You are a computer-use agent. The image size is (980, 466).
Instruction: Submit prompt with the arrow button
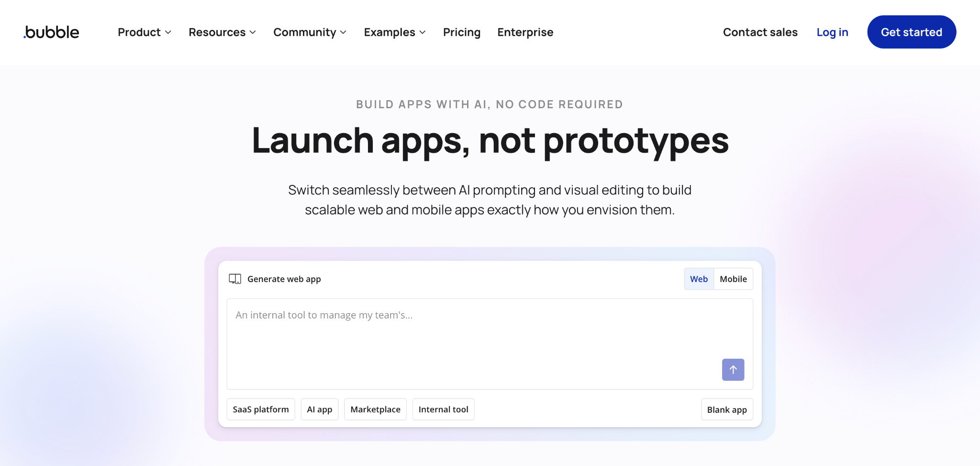pyautogui.click(x=733, y=370)
